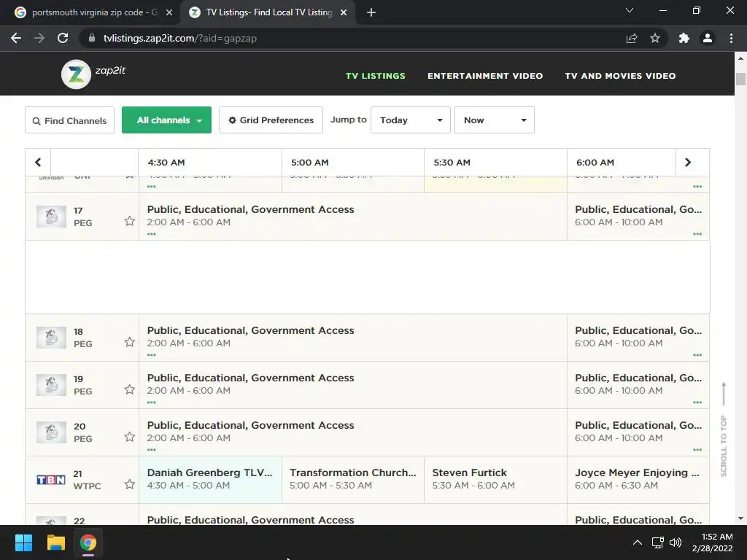View site lock icon in address bar
The width and height of the screenshot is (747, 560).
[92, 38]
